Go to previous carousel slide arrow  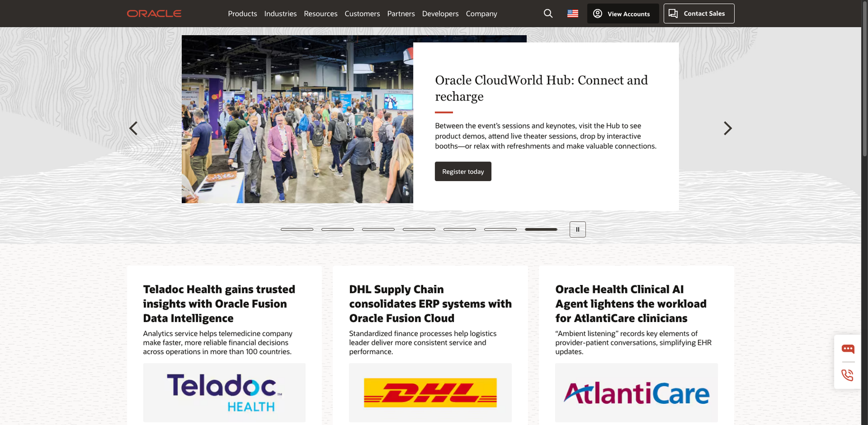[x=133, y=128]
